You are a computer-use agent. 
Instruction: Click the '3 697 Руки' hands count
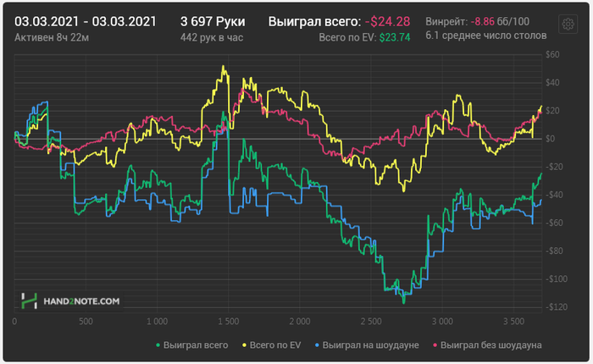click(213, 21)
